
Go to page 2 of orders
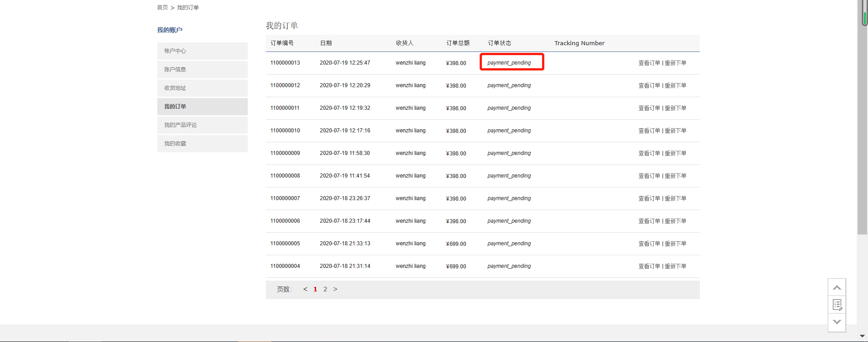point(325,289)
